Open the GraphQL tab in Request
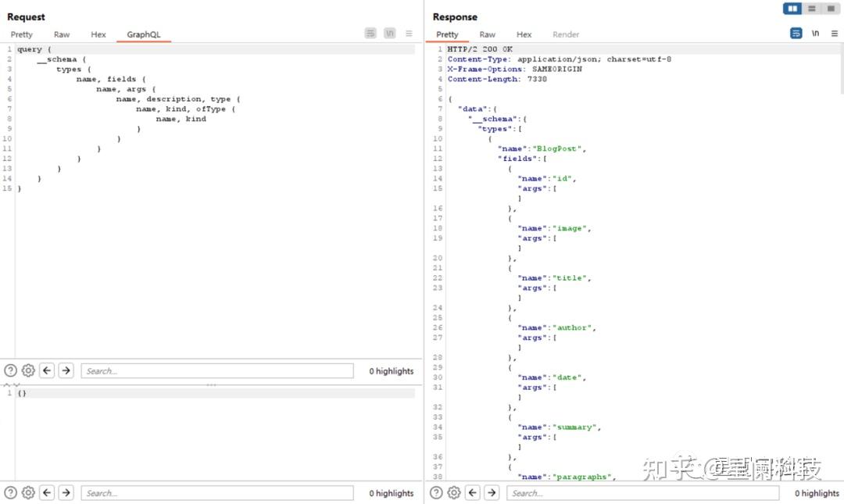 pos(143,34)
